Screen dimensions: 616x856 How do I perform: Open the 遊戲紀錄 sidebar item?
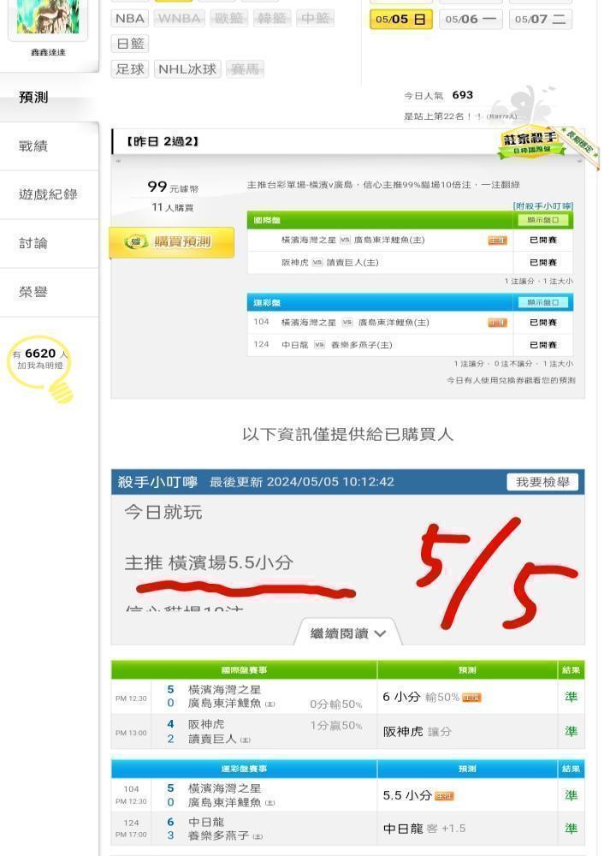coord(48,194)
